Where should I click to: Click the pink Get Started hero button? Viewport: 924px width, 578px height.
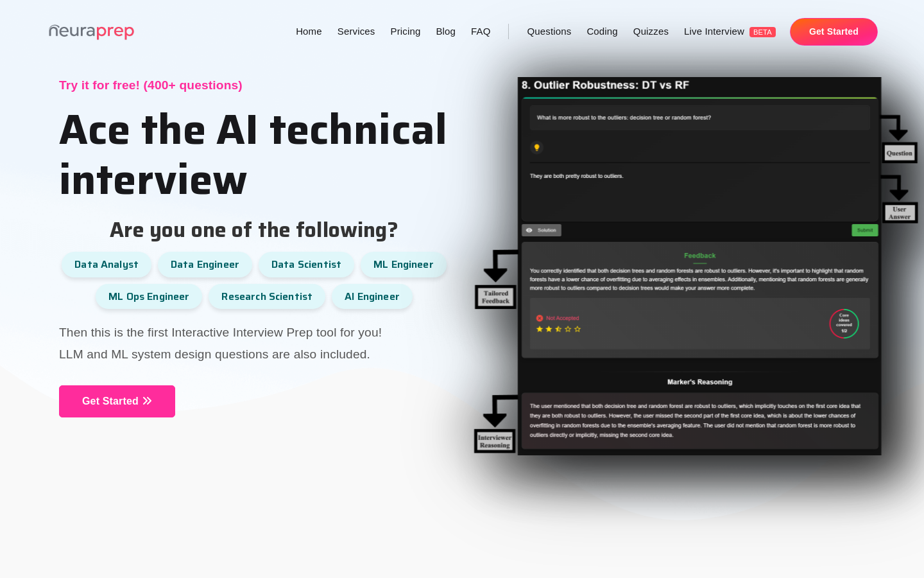pyautogui.click(x=117, y=401)
